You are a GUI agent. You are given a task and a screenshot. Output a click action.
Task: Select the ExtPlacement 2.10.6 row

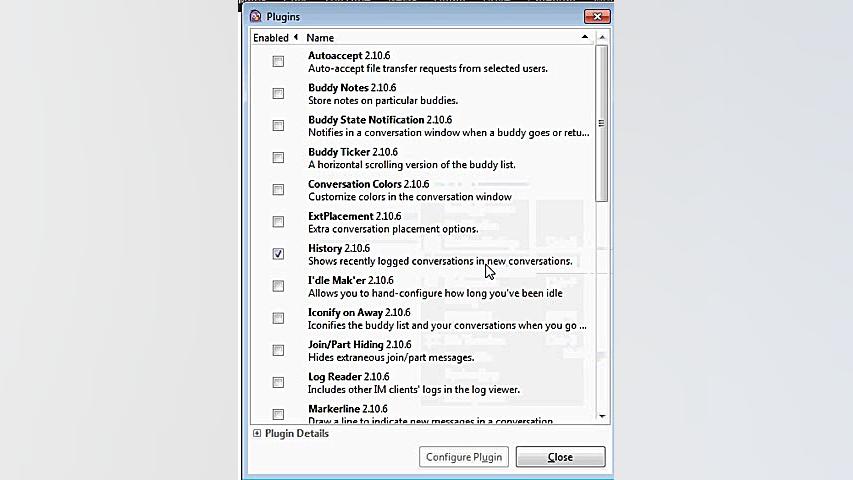pyautogui.click(x=423, y=222)
